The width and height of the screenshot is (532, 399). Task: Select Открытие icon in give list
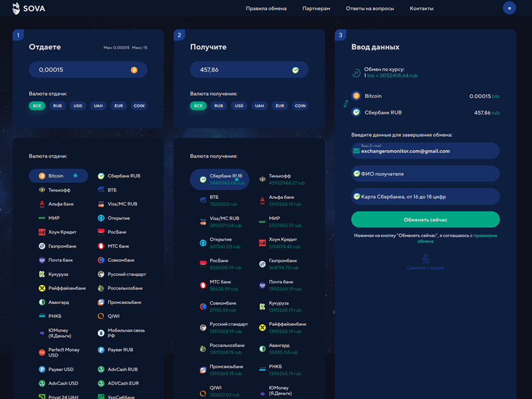(x=101, y=218)
